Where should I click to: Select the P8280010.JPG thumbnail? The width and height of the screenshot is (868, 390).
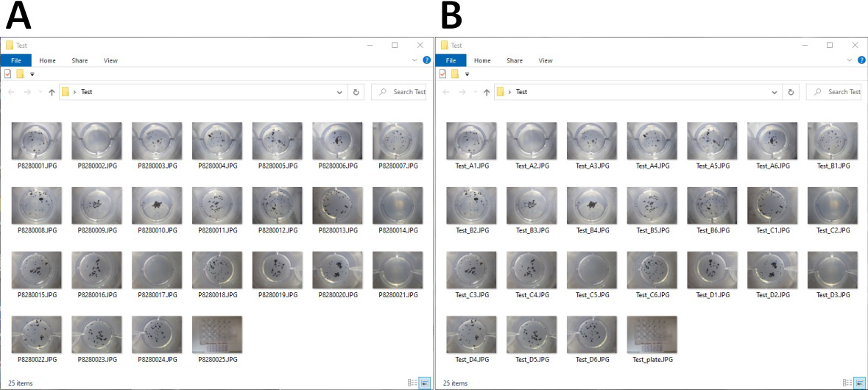point(158,206)
